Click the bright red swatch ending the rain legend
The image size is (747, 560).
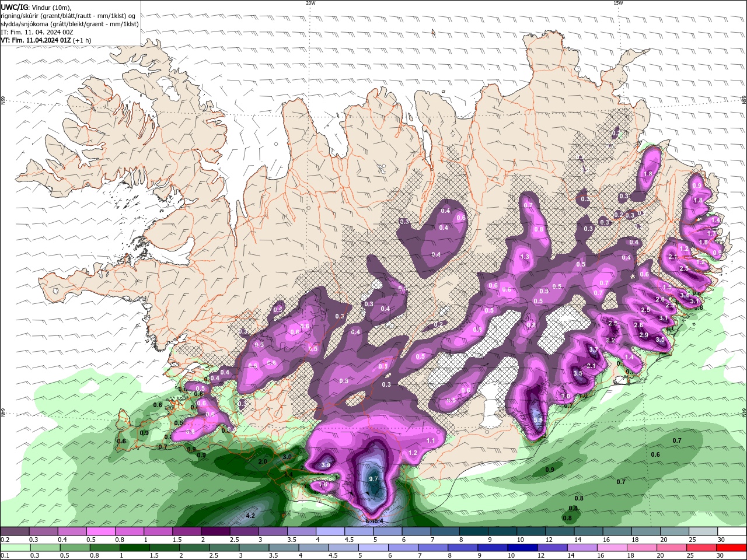coord(732,548)
